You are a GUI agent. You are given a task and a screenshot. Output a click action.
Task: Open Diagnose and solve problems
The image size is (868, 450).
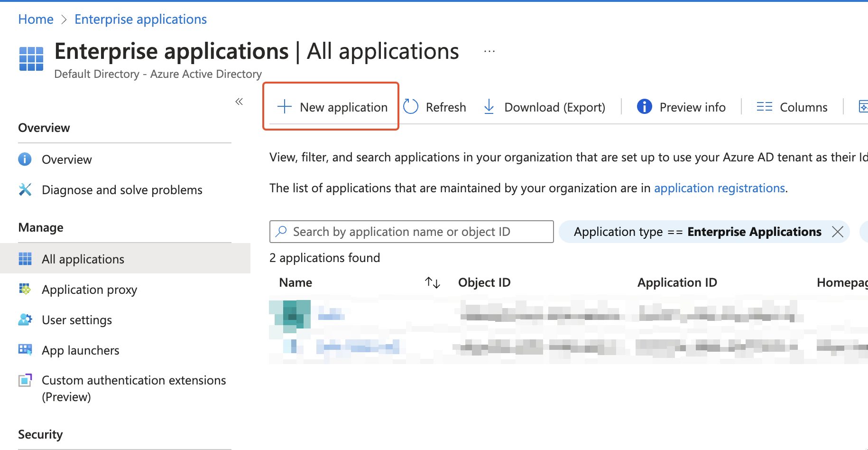pyautogui.click(x=122, y=189)
